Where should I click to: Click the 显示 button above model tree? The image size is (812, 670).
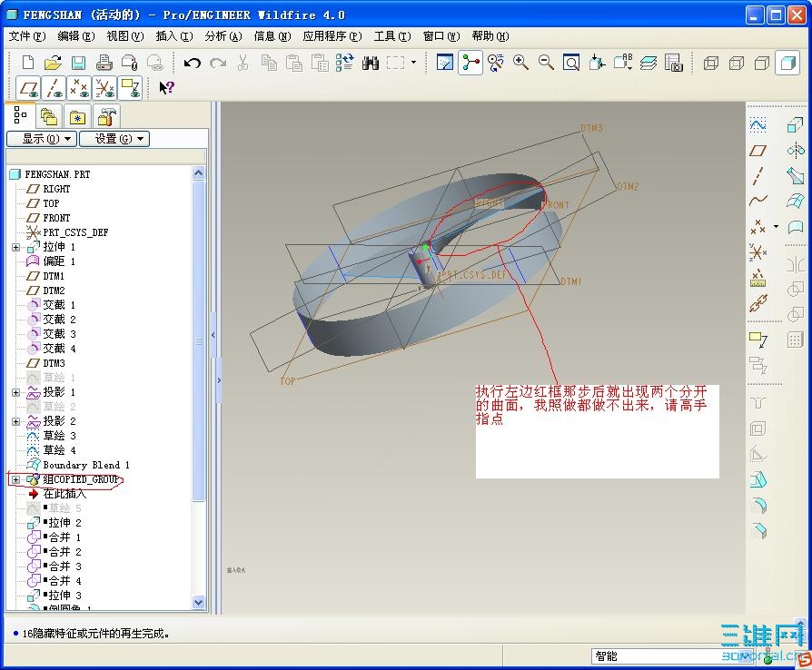click(41, 139)
